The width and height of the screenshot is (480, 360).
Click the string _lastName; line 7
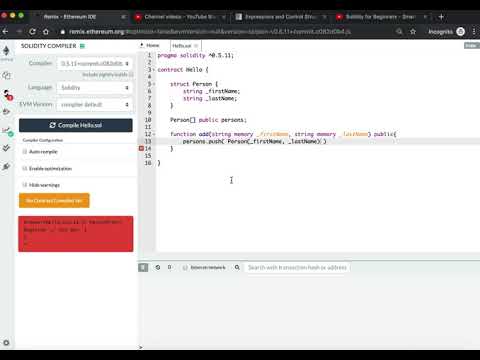pos(210,98)
